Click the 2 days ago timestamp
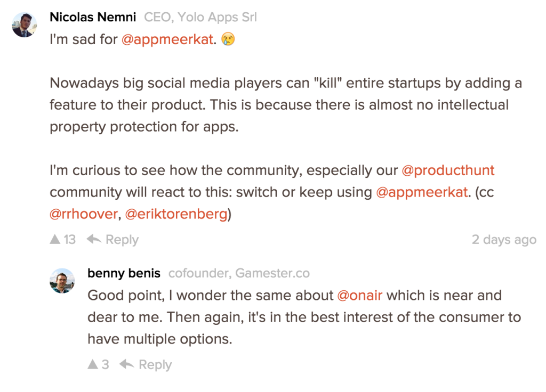Viewport: 546px width, 392px height. [504, 239]
